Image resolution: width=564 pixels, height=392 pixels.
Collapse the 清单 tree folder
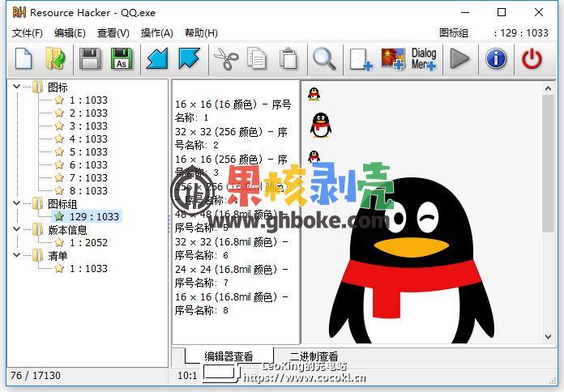16,254
